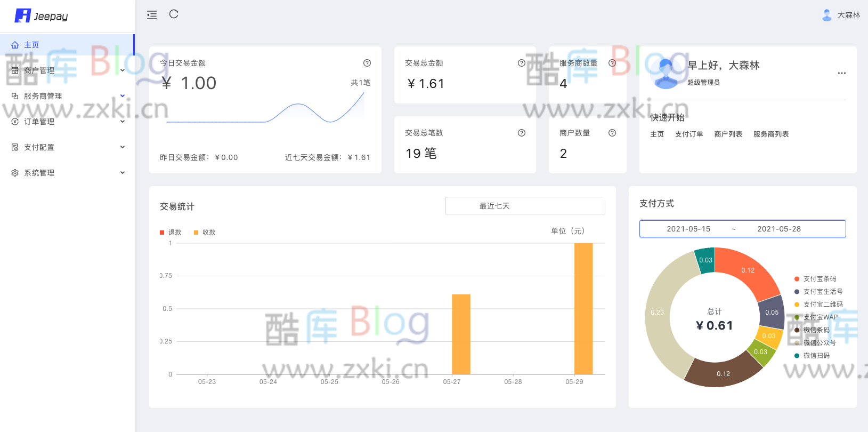
Task: Click help icon for 交易总金额
Action: [522, 63]
